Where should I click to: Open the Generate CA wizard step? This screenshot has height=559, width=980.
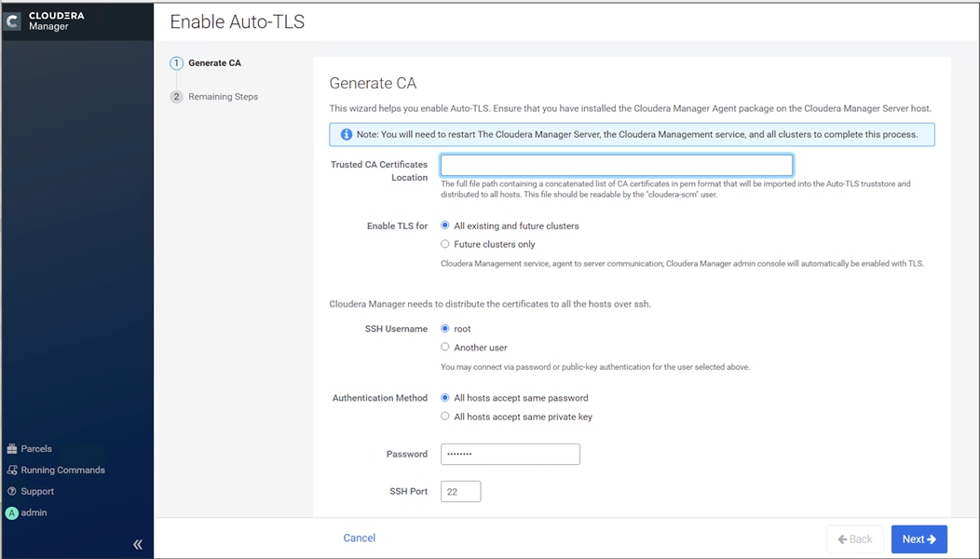(214, 63)
